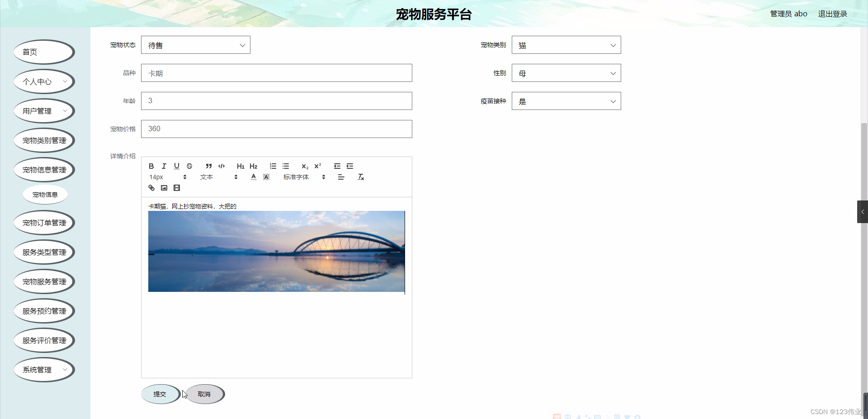Expand the 个人中心 menu
Viewport: 868px width, 419px height.
(x=44, y=81)
